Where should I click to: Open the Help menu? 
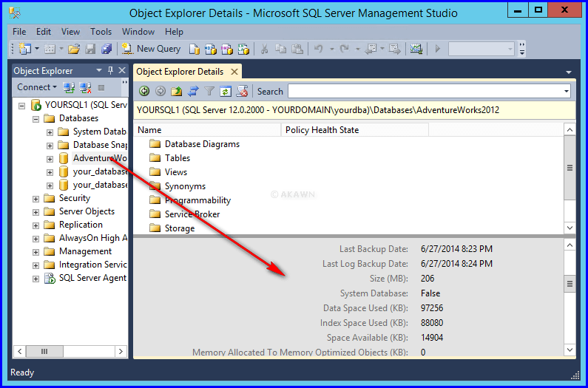(174, 32)
